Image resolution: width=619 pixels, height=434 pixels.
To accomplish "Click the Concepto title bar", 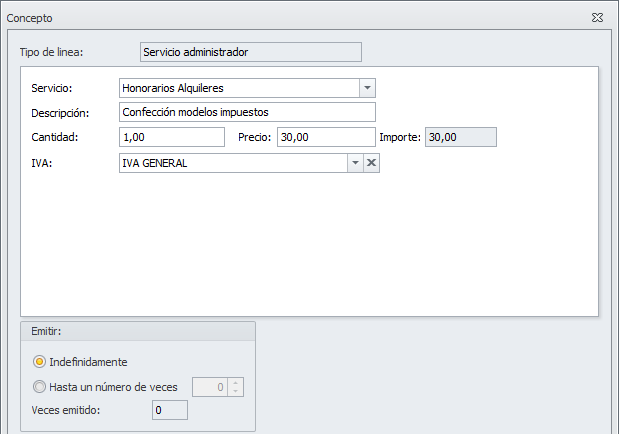I will (300, 18).
